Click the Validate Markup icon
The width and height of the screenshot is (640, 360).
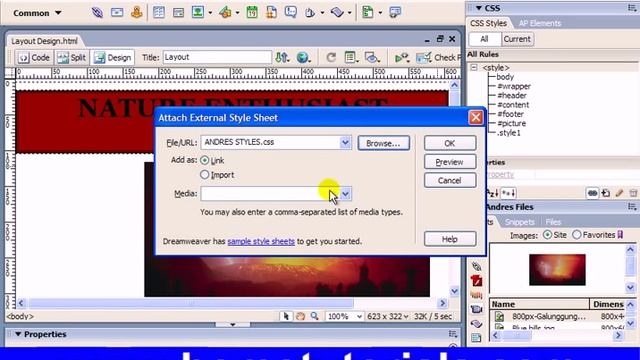pos(402,58)
